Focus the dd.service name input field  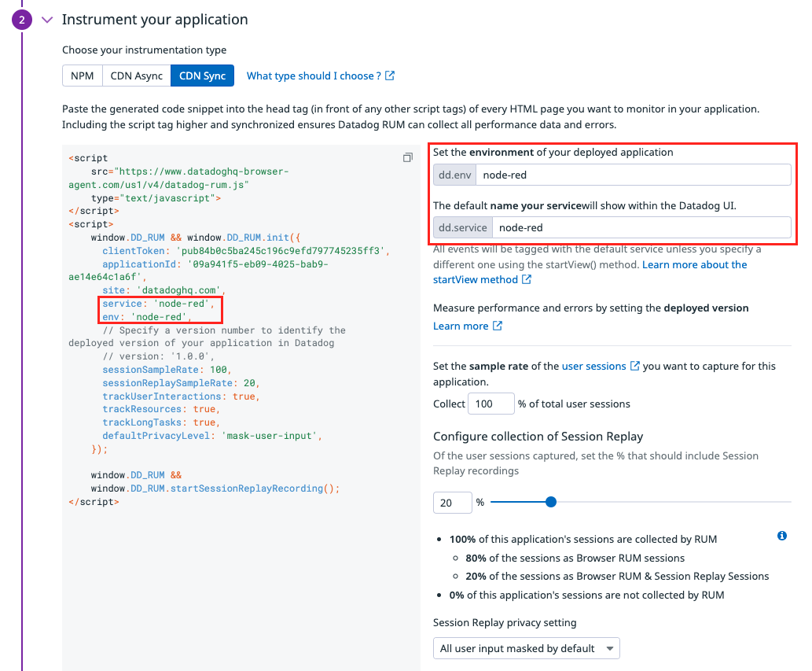[641, 227]
